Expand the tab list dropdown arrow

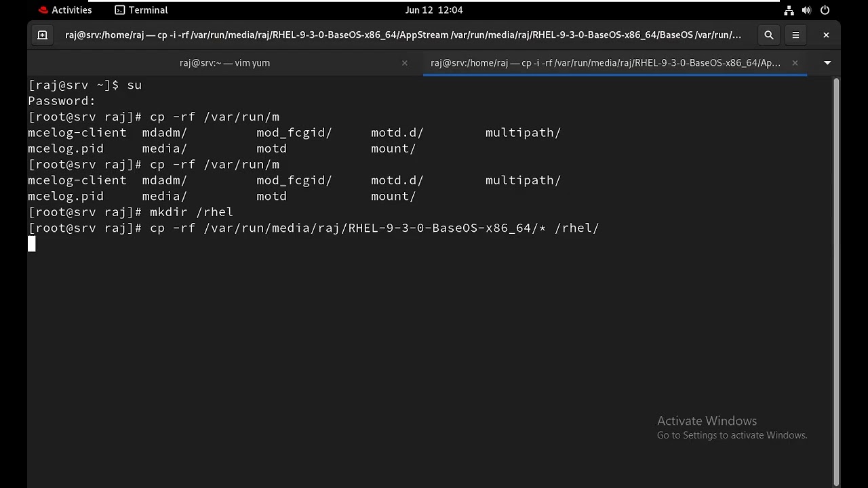pos(827,63)
